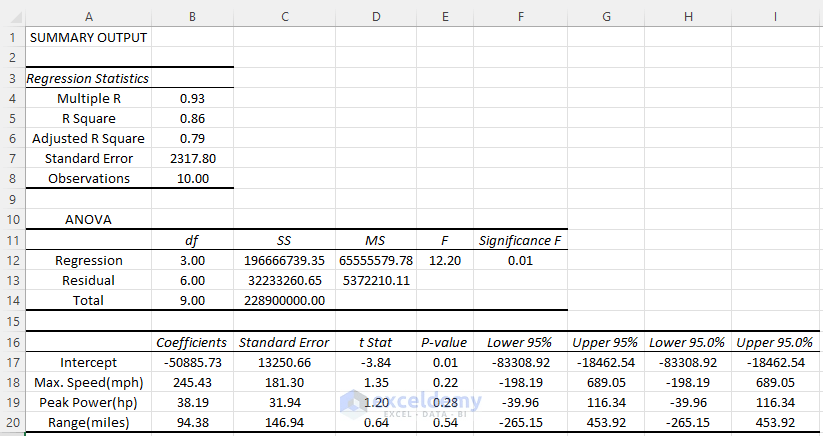Select Range coefficient 94.38
Image resolution: width=823 pixels, height=436 pixels.
pyautogui.click(x=193, y=422)
